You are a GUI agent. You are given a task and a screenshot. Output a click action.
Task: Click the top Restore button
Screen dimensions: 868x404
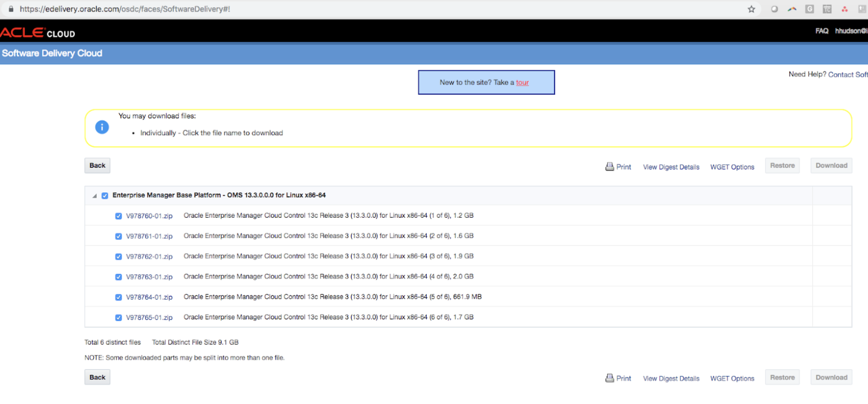coord(782,166)
